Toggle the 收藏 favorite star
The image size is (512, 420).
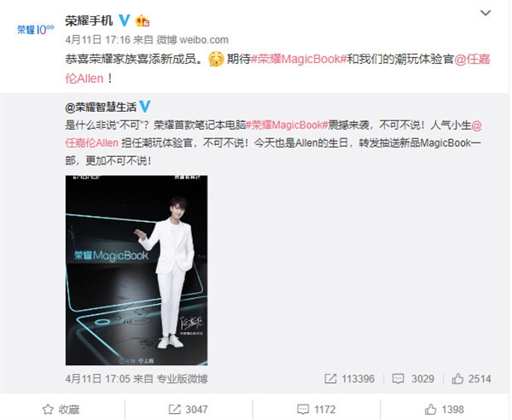pyautogui.click(x=61, y=409)
